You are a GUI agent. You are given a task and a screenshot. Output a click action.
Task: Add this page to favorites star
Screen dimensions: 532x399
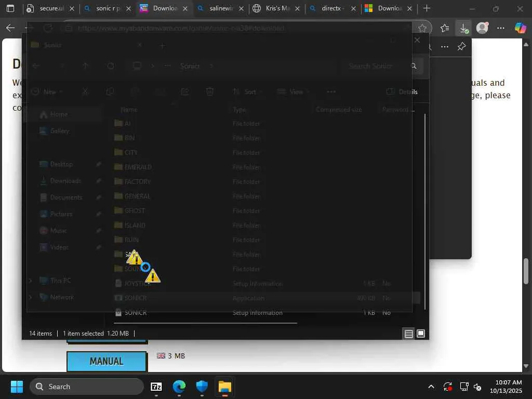pos(422,28)
